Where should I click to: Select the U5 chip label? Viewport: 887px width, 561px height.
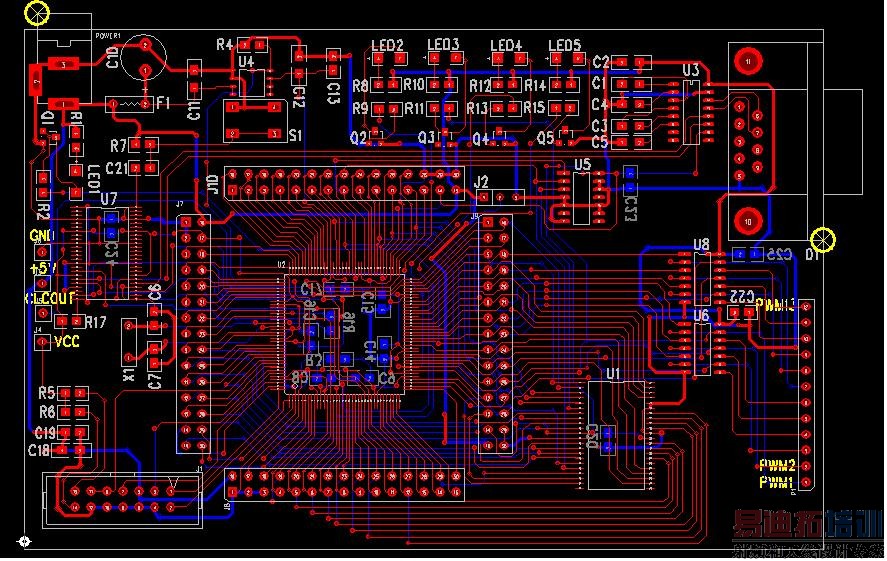tap(582, 165)
